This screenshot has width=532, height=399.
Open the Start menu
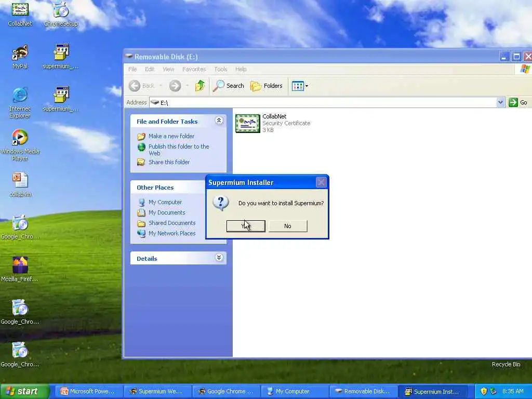[25, 391]
